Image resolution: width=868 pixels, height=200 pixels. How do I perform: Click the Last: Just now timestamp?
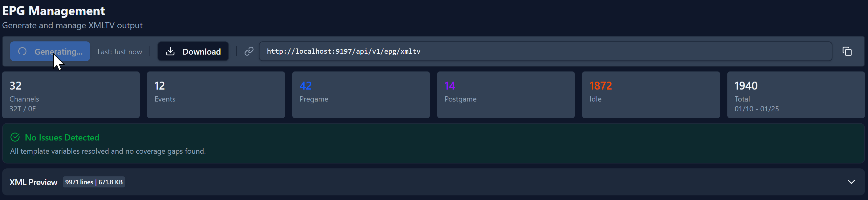[x=119, y=52]
